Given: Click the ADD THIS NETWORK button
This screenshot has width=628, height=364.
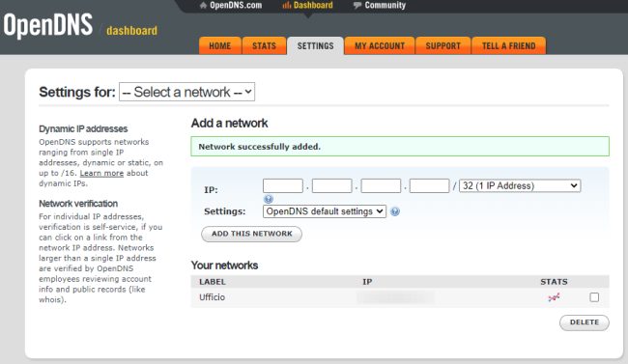Looking at the screenshot, I should point(251,234).
